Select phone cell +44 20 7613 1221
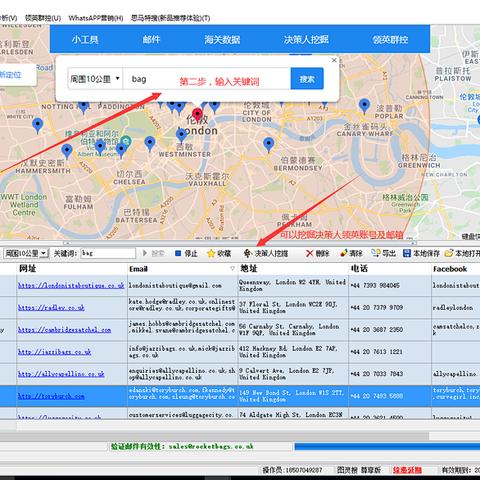This screenshot has width=480, height=480. [x=390, y=352]
